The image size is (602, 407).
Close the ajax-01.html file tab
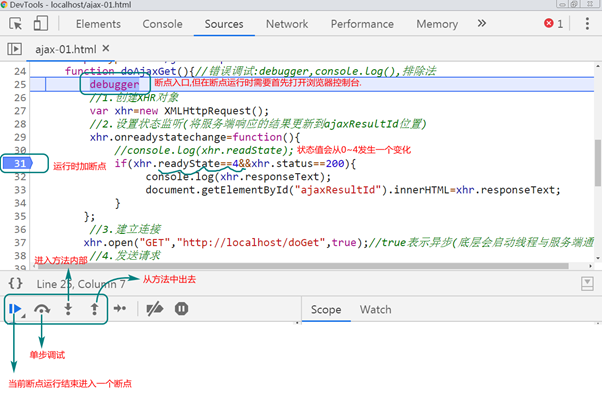click(106, 48)
